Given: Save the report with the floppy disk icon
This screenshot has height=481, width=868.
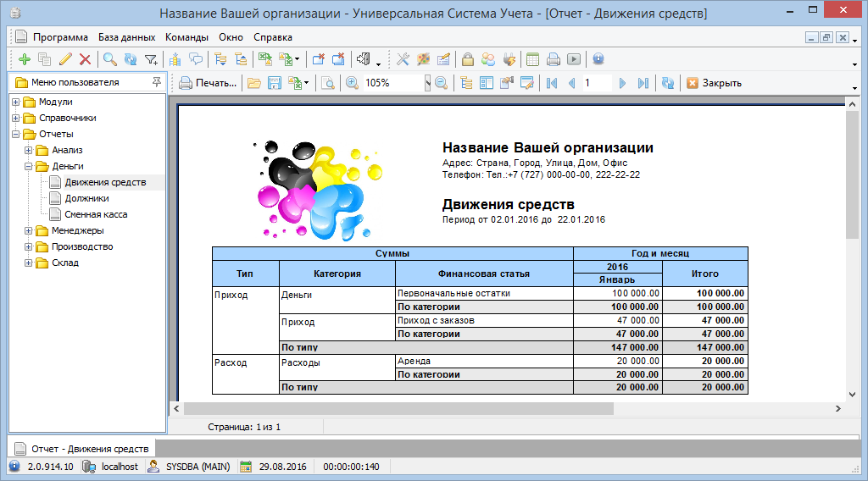Looking at the screenshot, I should [x=274, y=83].
